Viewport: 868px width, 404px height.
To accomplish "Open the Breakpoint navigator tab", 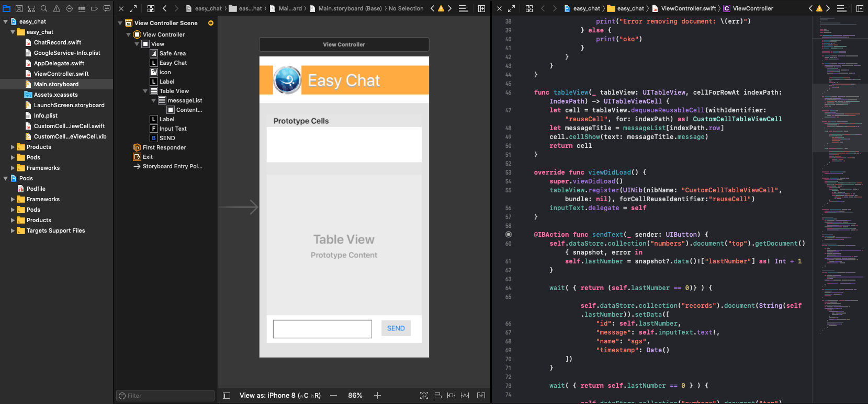I will (94, 8).
